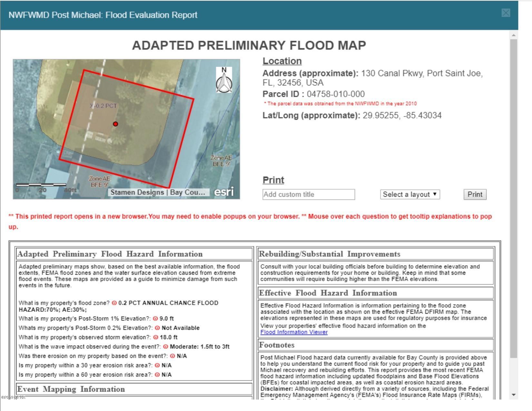Click info icon beside property's flood zone question

click(x=114, y=303)
